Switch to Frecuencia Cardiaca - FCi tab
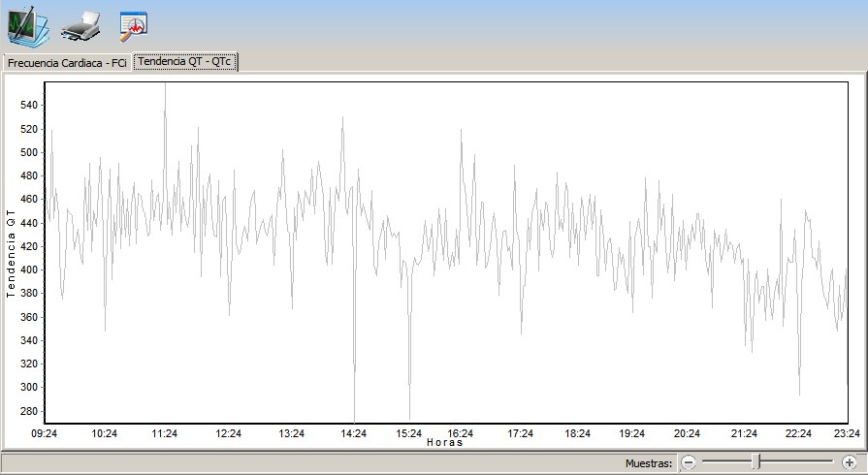This screenshot has height=475, width=868. (x=66, y=62)
